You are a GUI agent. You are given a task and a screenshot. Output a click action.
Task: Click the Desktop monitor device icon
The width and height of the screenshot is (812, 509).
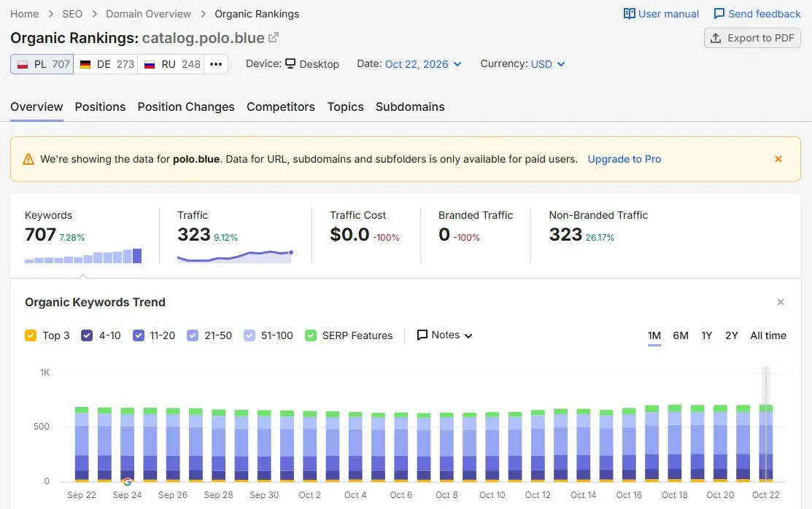[290, 63]
